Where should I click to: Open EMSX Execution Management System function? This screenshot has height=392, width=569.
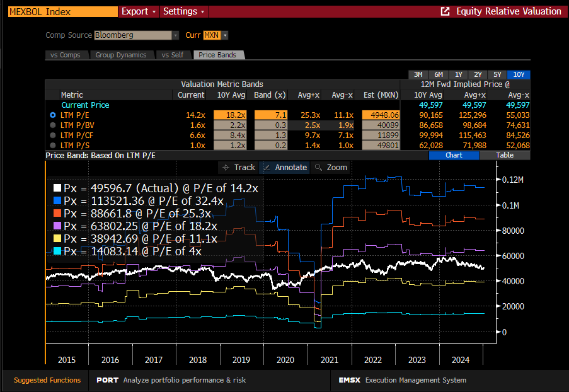402,380
